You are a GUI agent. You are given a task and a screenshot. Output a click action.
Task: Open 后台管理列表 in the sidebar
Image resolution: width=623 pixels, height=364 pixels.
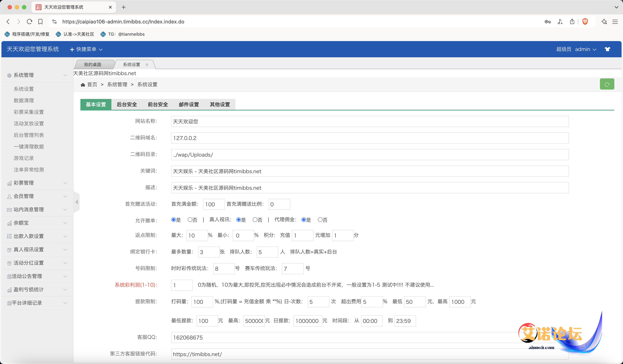click(29, 135)
